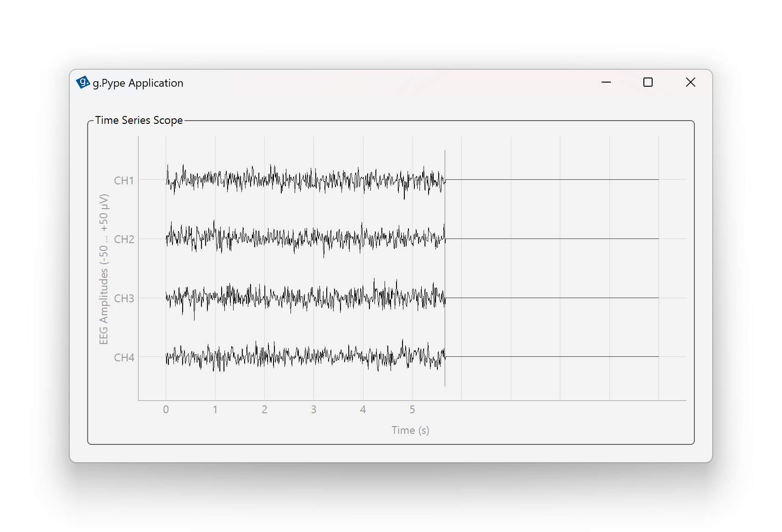The width and height of the screenshot is (782, 532).
Task: Minimize the g.Pype Application window
Action: pyautogui.click(x=606, y=83)
